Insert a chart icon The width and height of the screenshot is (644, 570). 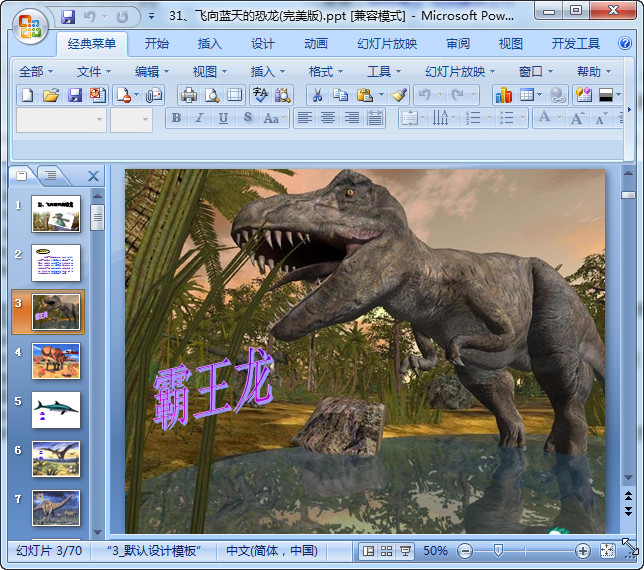coord(504,95)
